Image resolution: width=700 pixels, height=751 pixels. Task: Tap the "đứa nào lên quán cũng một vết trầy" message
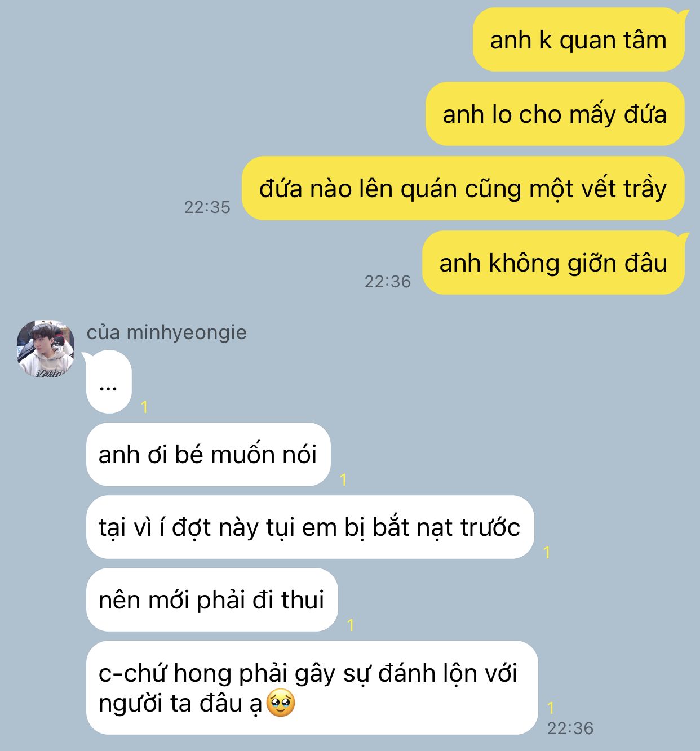click(x=463, y=189)
